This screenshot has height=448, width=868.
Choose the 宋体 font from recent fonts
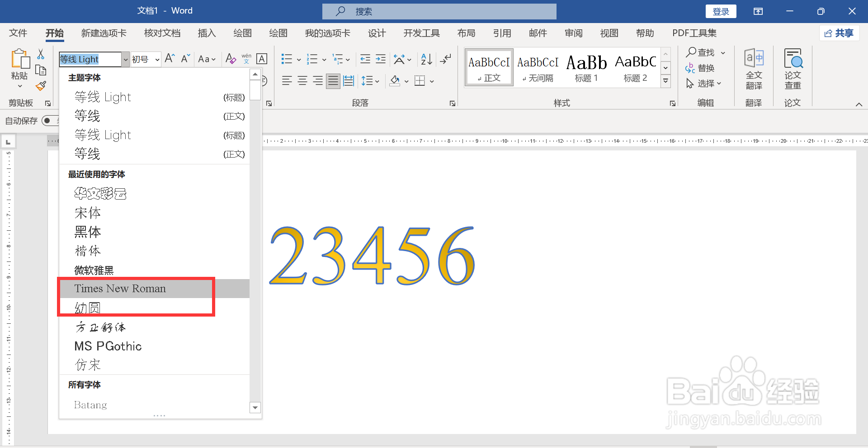(x=154, y=213)
